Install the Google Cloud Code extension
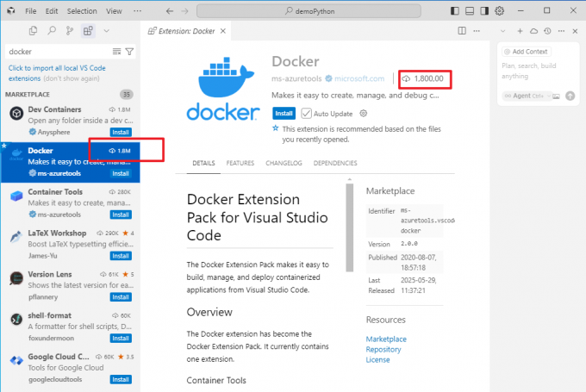586x392 pixels. [x=121, y=379]
